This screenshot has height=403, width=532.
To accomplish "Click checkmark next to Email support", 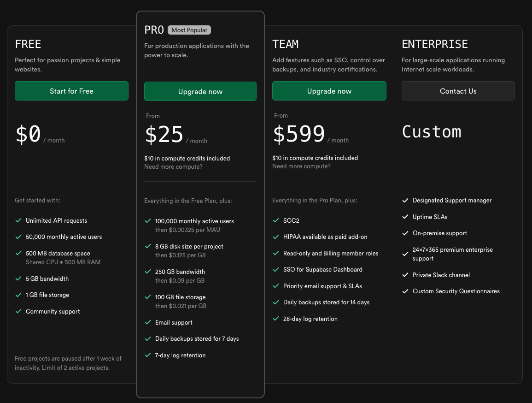I will coord(148,322).
